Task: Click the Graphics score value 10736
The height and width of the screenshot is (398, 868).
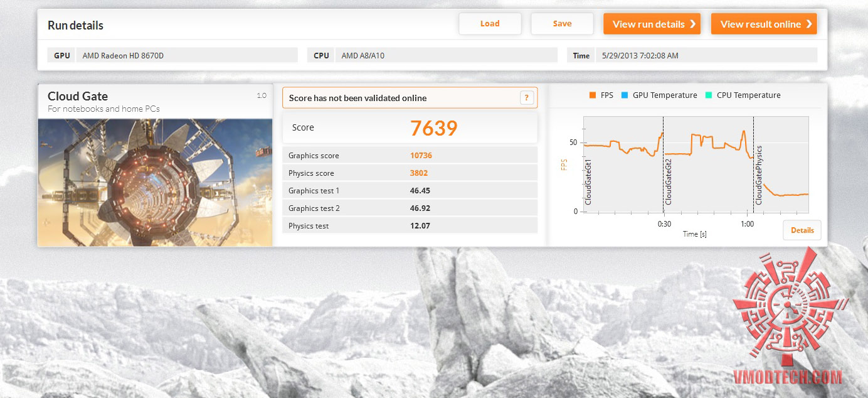Action: point(421,156)
